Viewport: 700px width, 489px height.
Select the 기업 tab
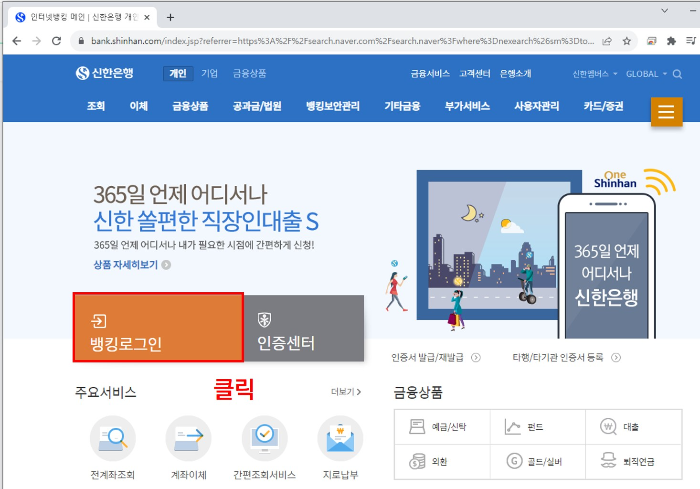(x=209, y=73)
